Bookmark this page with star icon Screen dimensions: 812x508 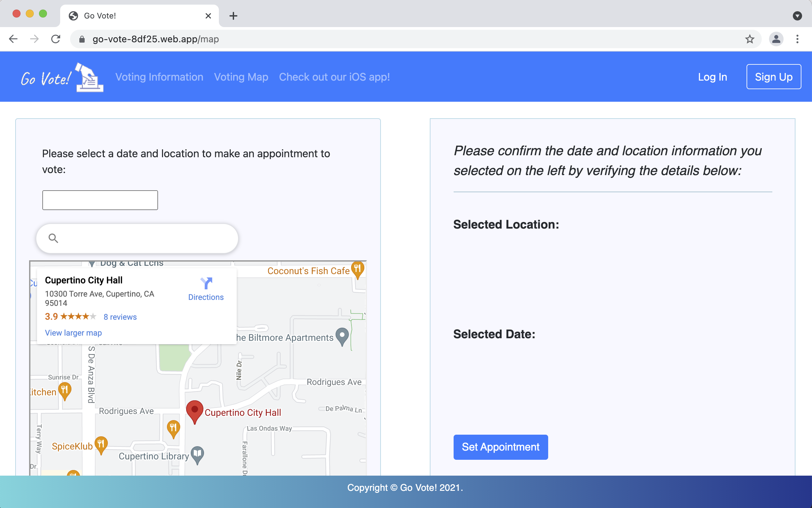pyautogui.click(x=750, y=39)
